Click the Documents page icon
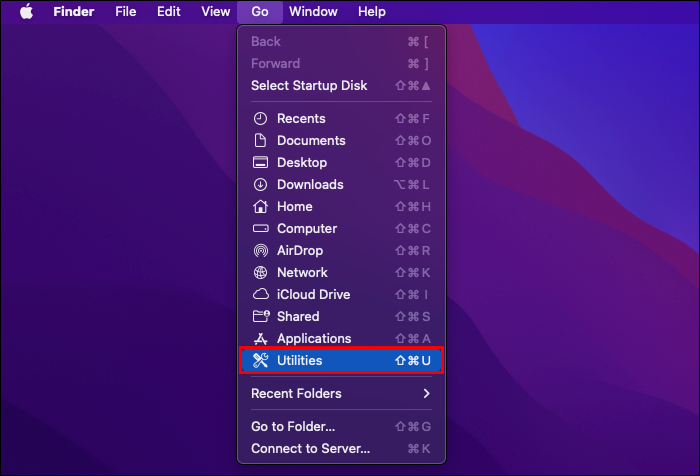 (x=260, y=141)
